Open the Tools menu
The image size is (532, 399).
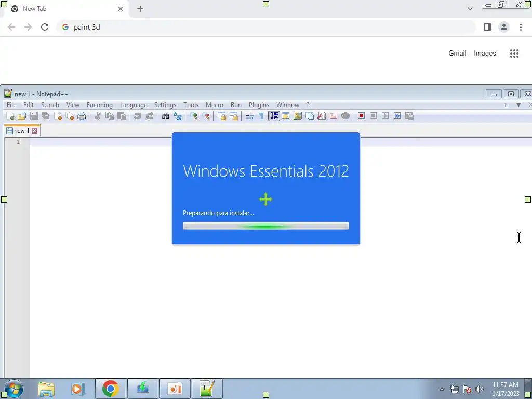[x=191, y=105]
